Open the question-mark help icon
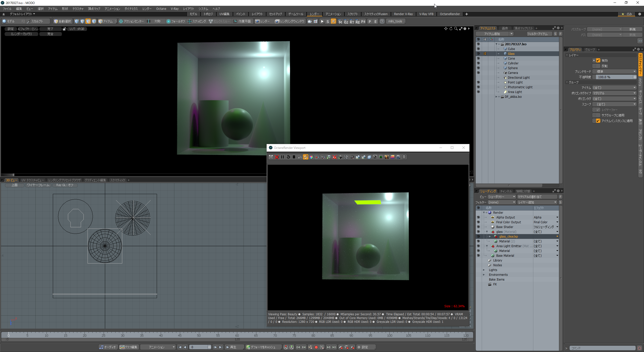Image resolution: width=644 pixels, height=352 pixels. 382,21
